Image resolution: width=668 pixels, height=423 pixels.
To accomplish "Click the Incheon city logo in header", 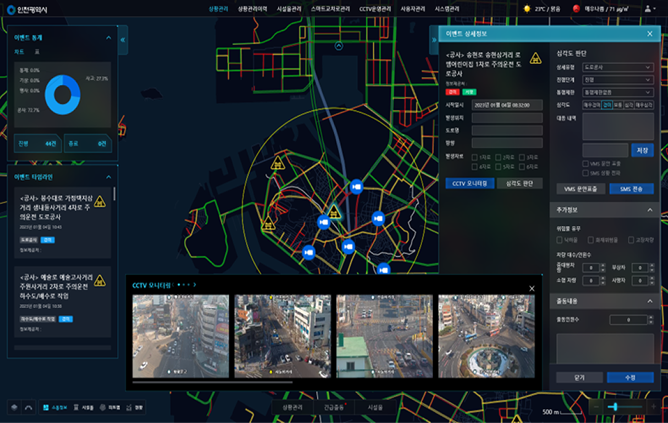I will (27, 9).
